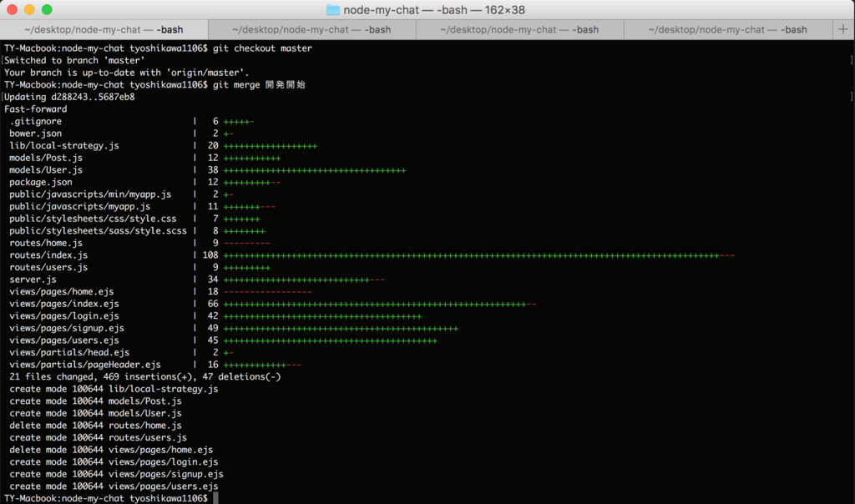This screenshot has height=504, width=855.
Task: Click 'public/javascripts/myapp.js' file row
Action: [x=142, y=206]
